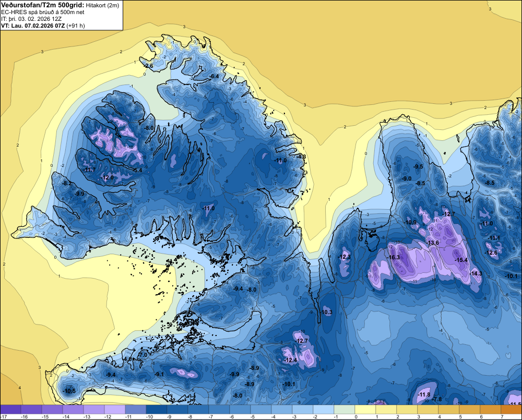Click the valid time "VT: Lau. 07.02.2026 07Z"
Viewport: 522px width, 420px height.
tap(33, 26)
